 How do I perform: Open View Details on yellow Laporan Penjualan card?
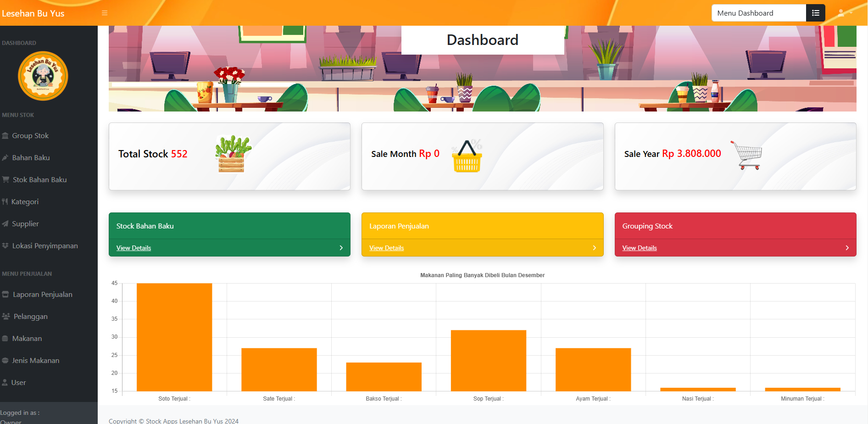pyautogui.click(x=386, y=248)
